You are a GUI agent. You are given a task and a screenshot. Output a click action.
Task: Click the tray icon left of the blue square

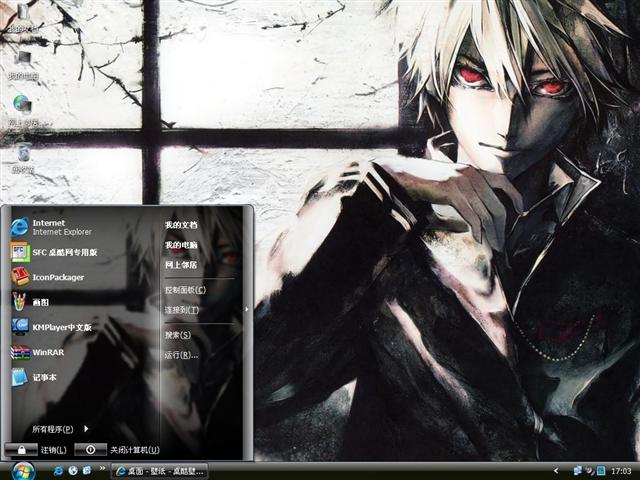(x=589, y=471)
